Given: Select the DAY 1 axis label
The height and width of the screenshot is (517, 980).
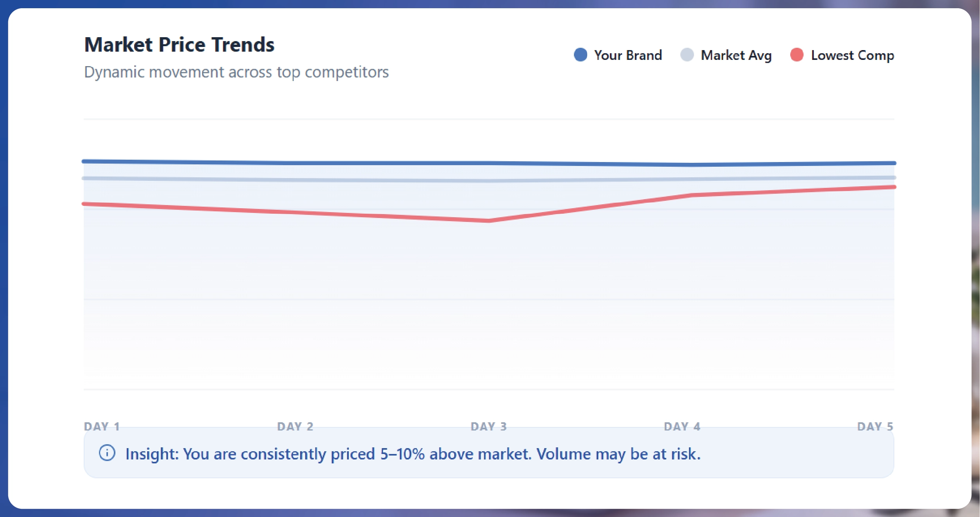Looking at the screenshot, I should [x=102, y=426].
